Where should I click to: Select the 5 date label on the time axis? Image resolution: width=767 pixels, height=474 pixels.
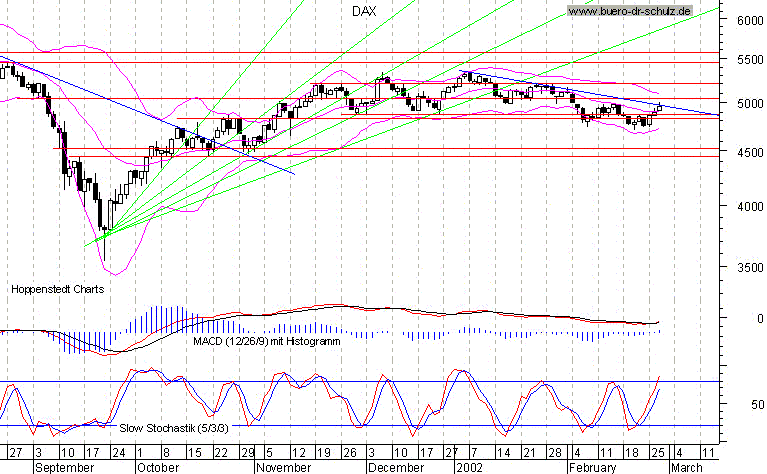point(270,452)
